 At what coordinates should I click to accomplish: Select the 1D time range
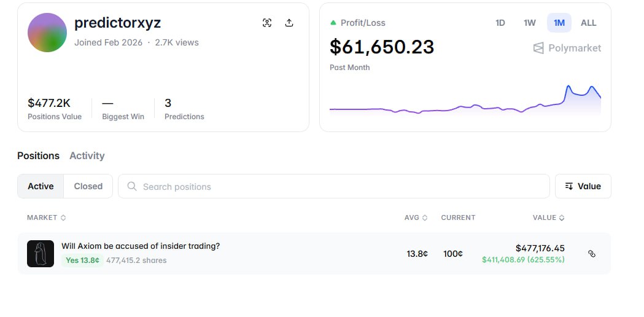click(500, 23)
